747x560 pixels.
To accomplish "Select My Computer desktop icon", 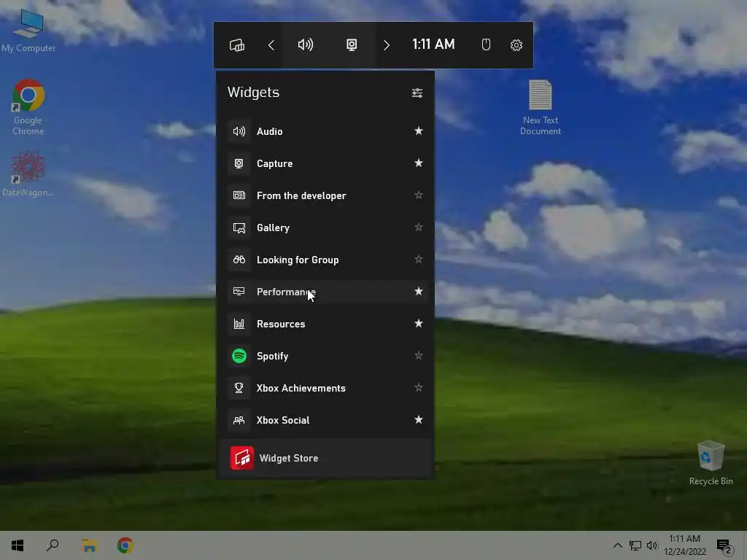I will [x=28, y=31].
